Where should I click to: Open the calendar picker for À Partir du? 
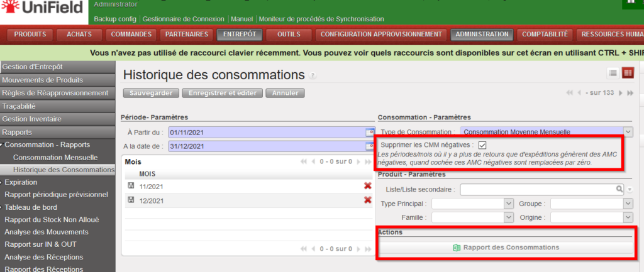tap(370, 133)
